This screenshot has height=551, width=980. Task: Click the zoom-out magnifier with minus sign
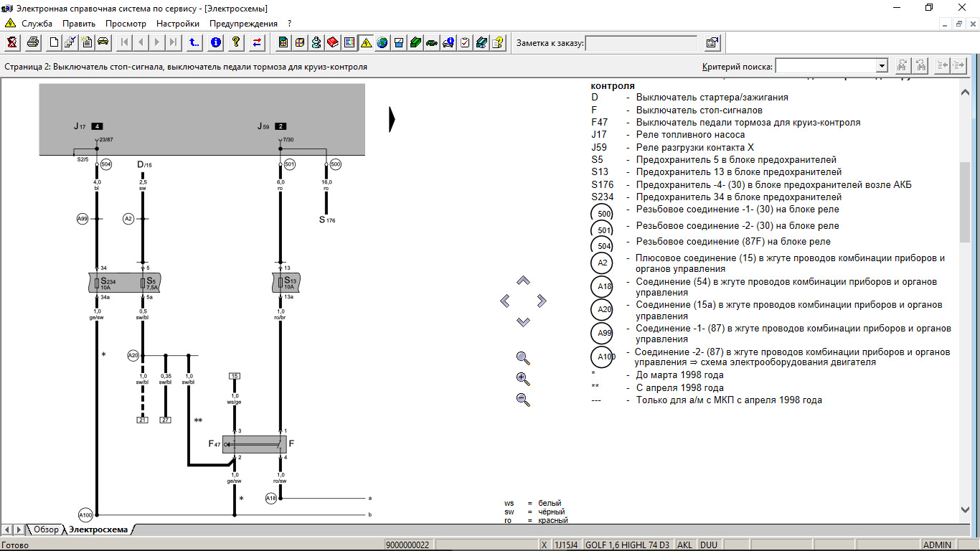pyautogui.click(x=523, y=400)
